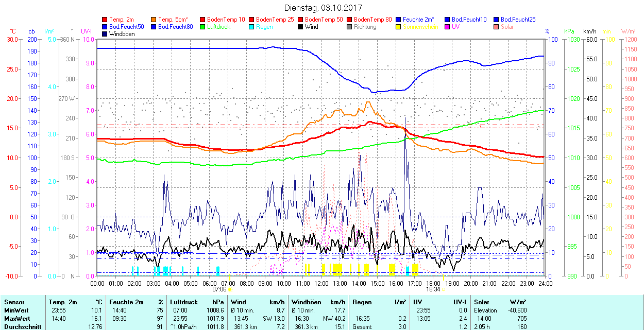644x330 pixels.
Task: Click the Sensor header in the table
Action: [x=14, y=302]
